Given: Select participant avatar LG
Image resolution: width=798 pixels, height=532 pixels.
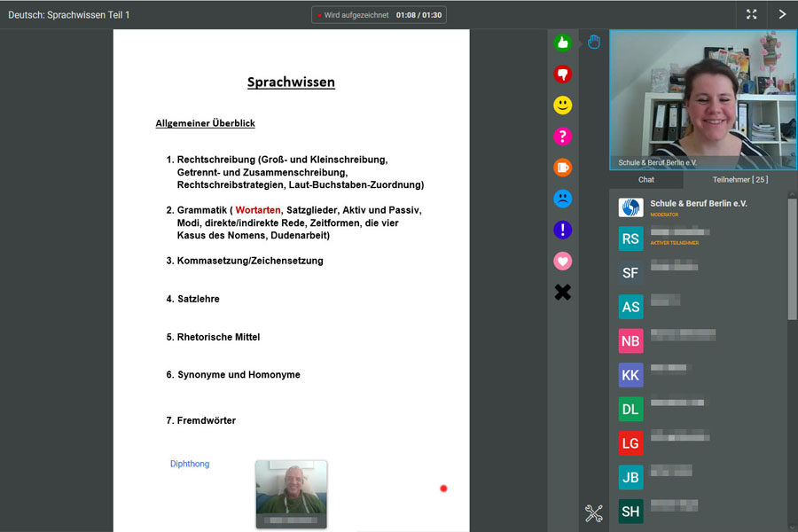Looking at the screenshot, I should tap(630, 443).
